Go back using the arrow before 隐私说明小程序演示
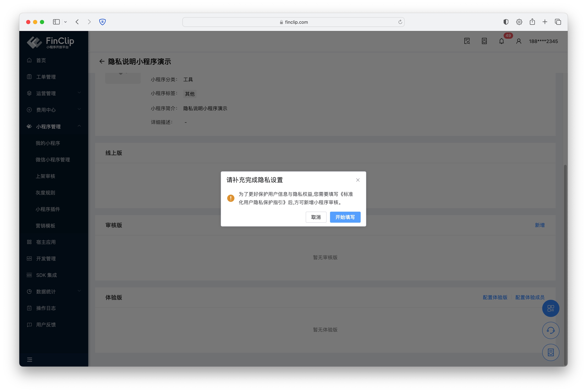This screenshot has width=587, height=392. 102,61
